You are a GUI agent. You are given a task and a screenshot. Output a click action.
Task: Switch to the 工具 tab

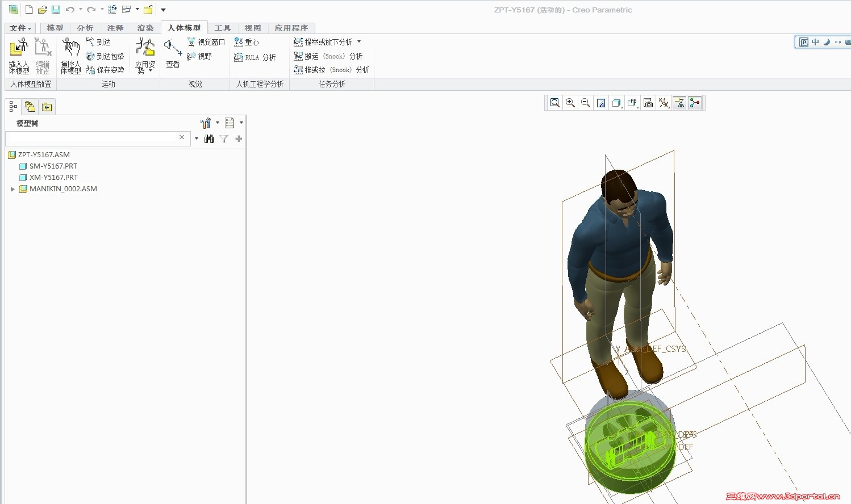[223, 28]
